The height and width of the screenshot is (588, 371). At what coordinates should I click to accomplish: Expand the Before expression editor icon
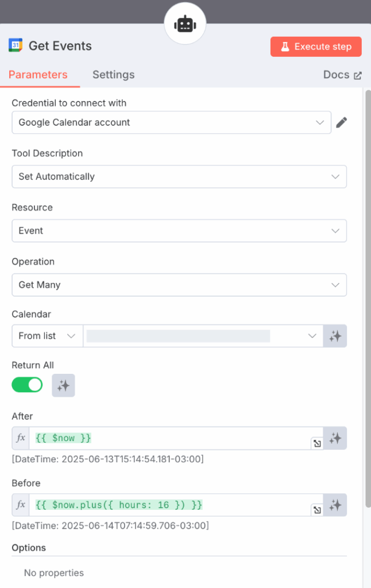click(x=317, y=510)
